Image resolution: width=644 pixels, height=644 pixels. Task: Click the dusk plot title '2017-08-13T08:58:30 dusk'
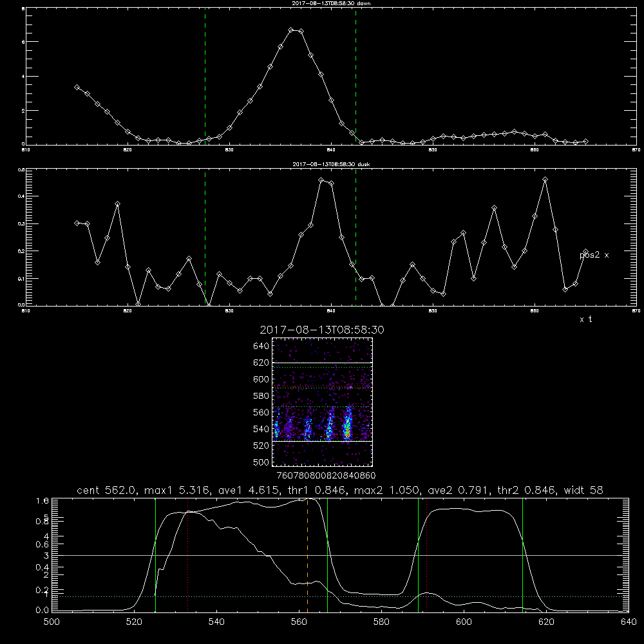point(331,164)
